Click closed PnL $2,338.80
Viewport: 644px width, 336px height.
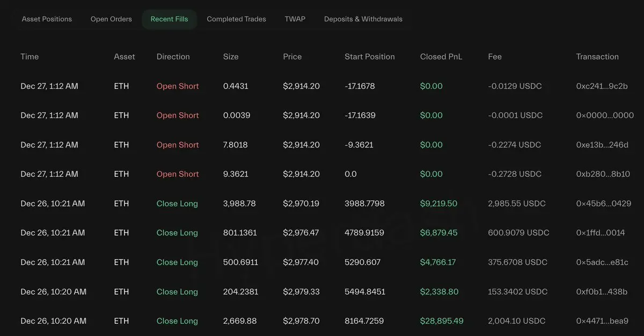tap(439, 292)
